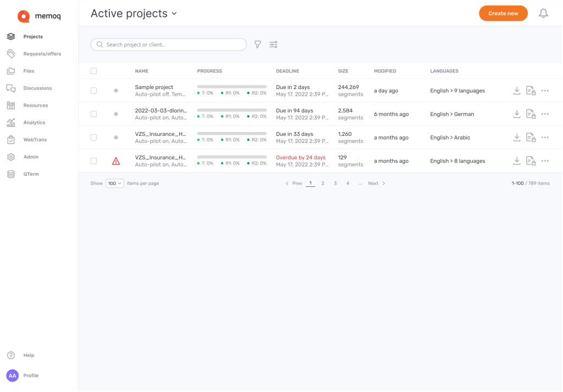
Task: Open the items per page dropdown
Action: [114, 184]
